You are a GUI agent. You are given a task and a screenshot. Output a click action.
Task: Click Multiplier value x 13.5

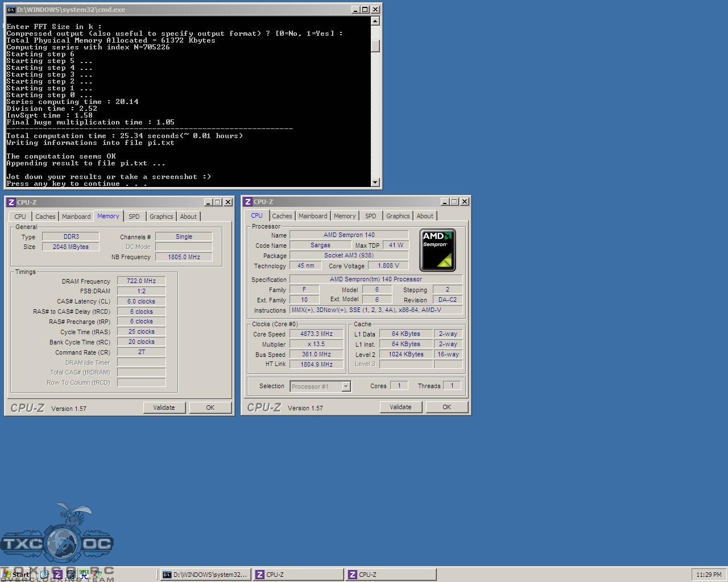pos(317,344)
